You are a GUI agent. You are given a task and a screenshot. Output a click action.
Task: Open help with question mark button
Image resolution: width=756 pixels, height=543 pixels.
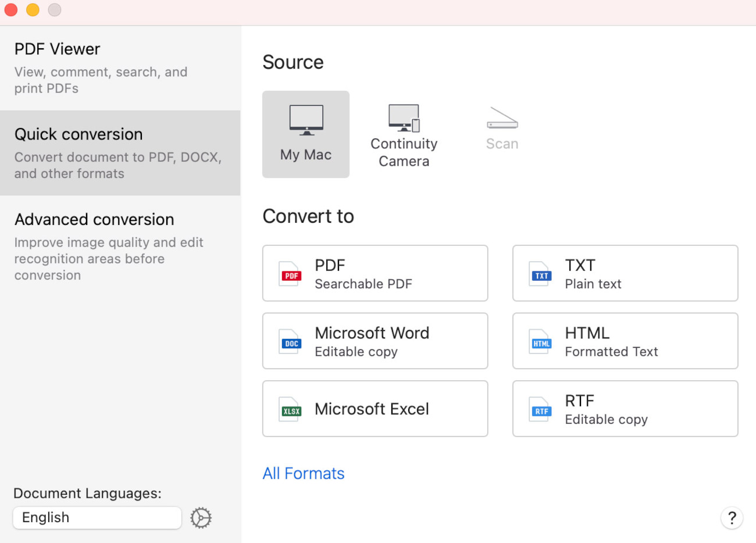pos(732,517)
